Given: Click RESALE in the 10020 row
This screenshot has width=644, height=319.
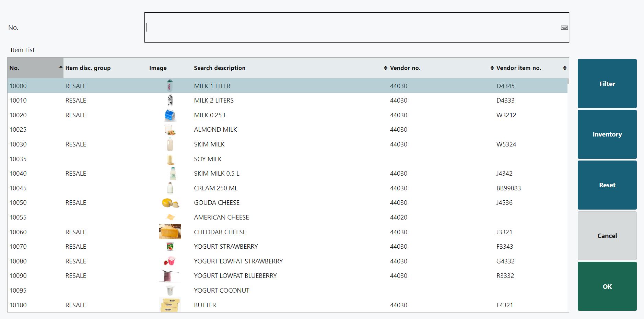Looking at the screenshot, I should pyautogui.click(x=76, y=115).
